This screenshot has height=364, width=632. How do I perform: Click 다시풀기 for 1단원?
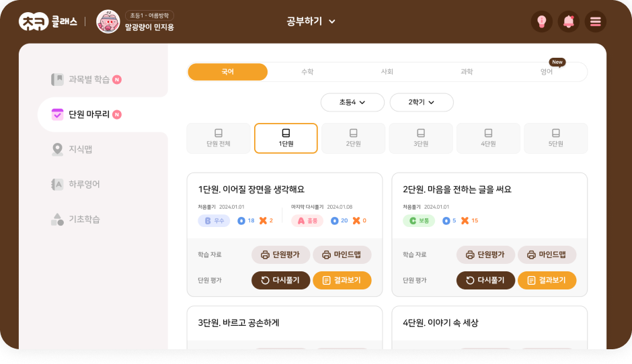point(281,280)
